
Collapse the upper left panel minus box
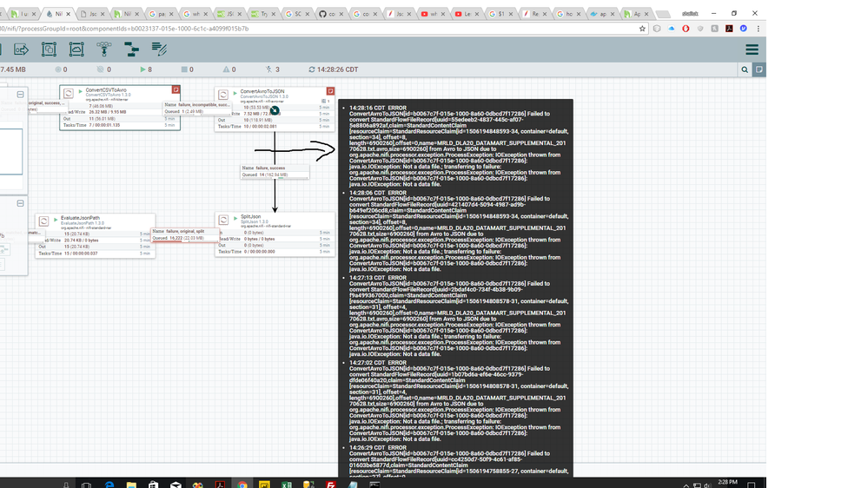click(x=20, y=95)
